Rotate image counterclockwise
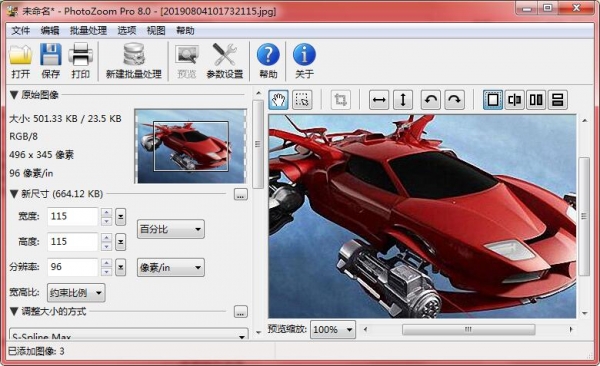 (x=431, y=100)
